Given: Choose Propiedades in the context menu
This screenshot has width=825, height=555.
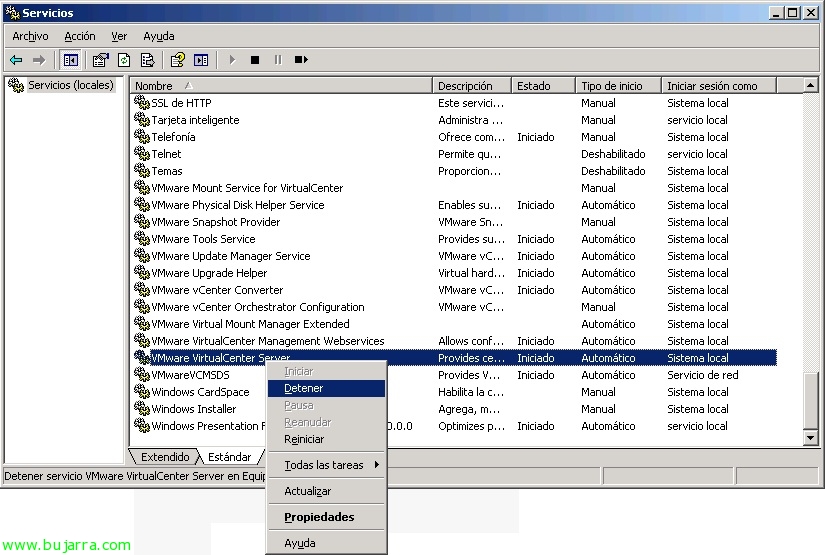Looking at the screenshot, I should tap(326, 517).
